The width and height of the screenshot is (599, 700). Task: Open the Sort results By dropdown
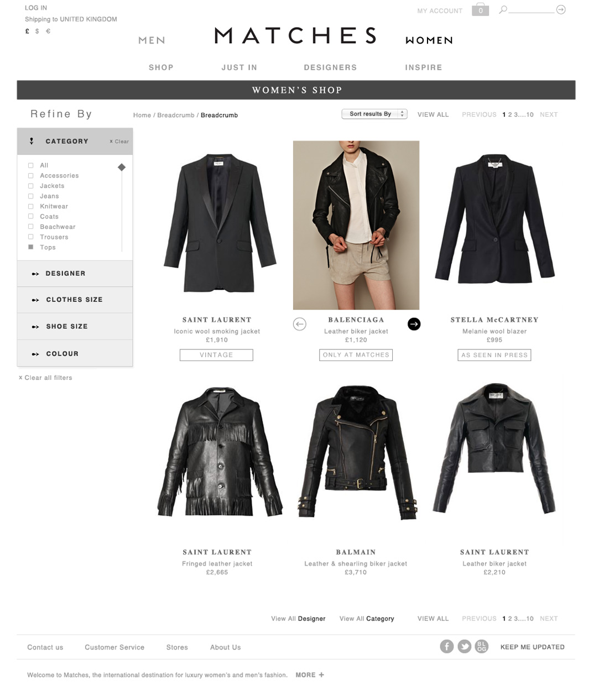[374, 114]
